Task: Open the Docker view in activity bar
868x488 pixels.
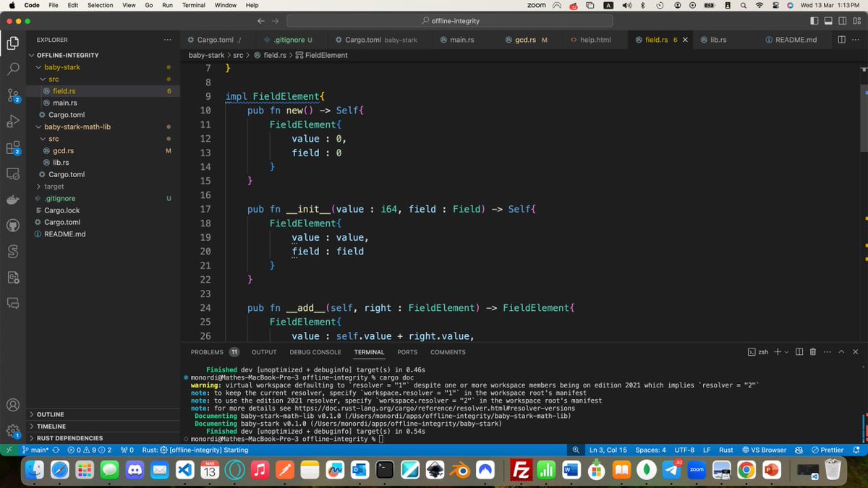Action: pyautogui.click(x=13, y=200)
